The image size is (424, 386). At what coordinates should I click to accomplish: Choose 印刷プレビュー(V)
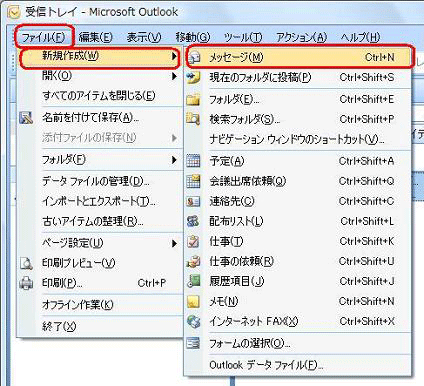tap(100, 263)
